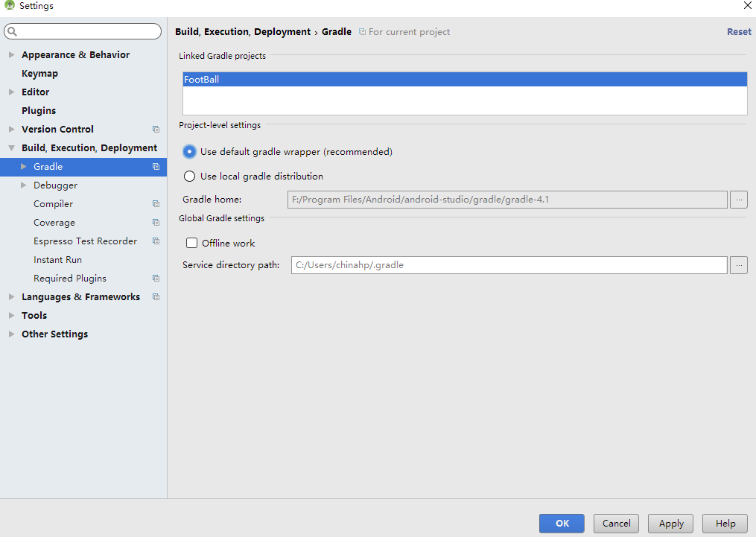
Task: Focus the settings search field
Action: point(83,32)
